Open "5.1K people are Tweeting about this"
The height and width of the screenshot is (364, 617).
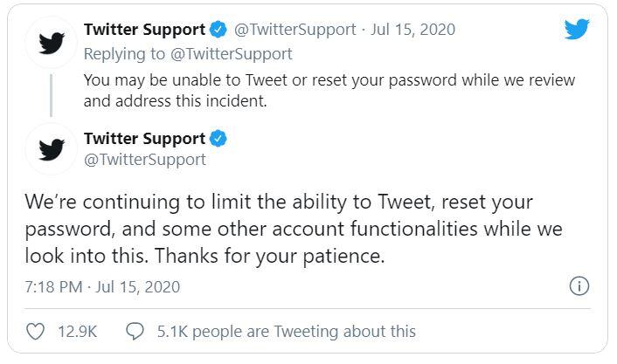[x=286, y=332]
